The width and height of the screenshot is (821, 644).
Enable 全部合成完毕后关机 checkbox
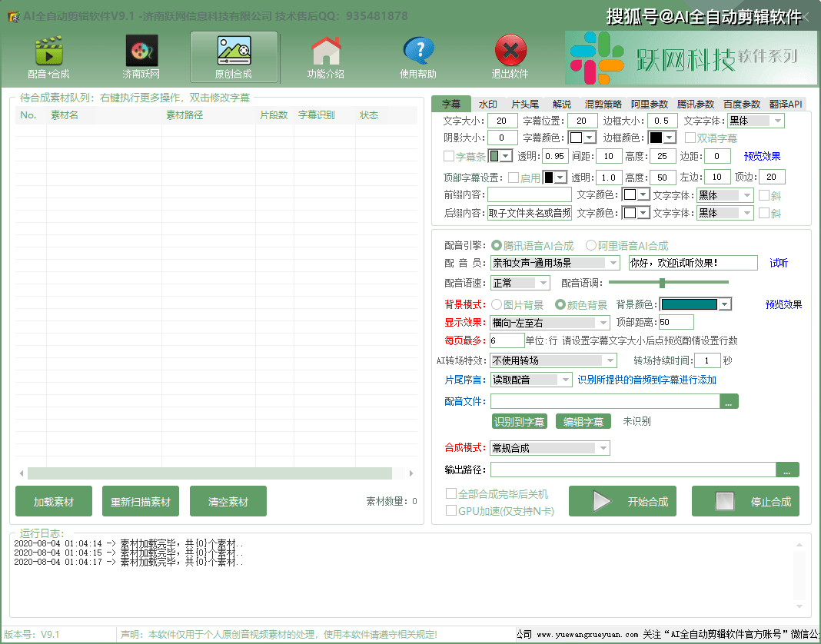[450, 493]
